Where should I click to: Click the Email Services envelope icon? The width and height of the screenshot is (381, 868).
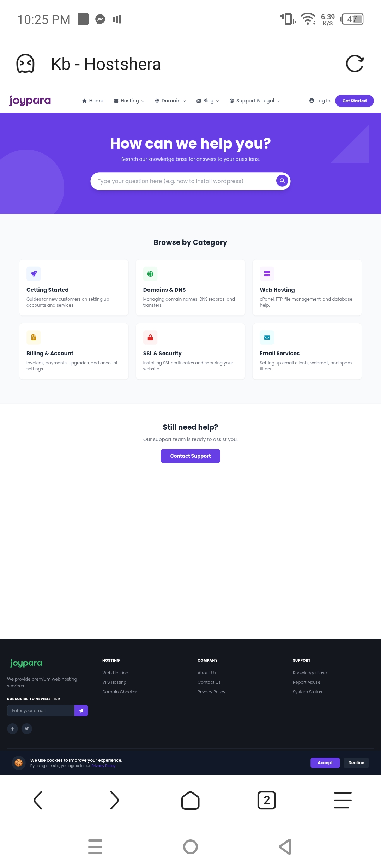click(267, 338)
